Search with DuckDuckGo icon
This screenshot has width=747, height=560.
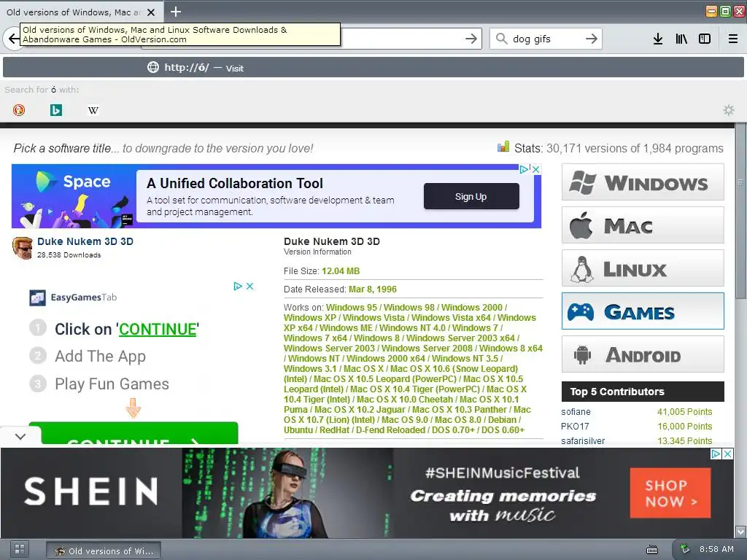[x=19, y=110]
